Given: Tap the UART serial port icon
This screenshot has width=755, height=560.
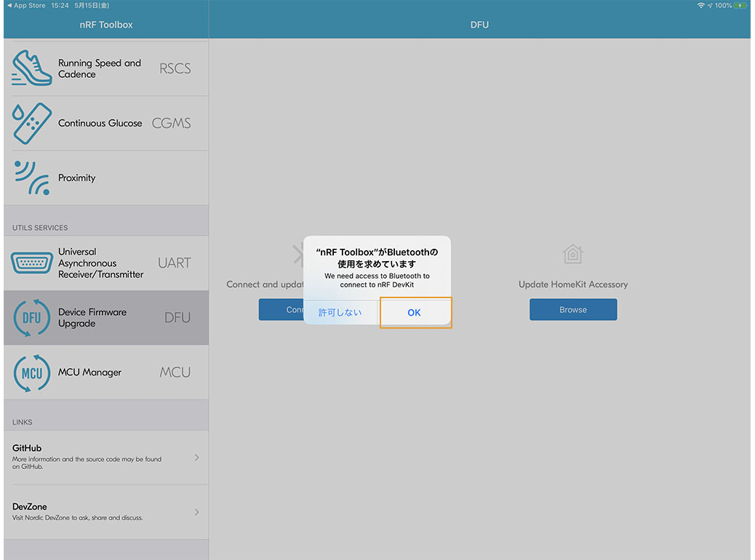Looking at the screenshot, I should tap(32, 263).
